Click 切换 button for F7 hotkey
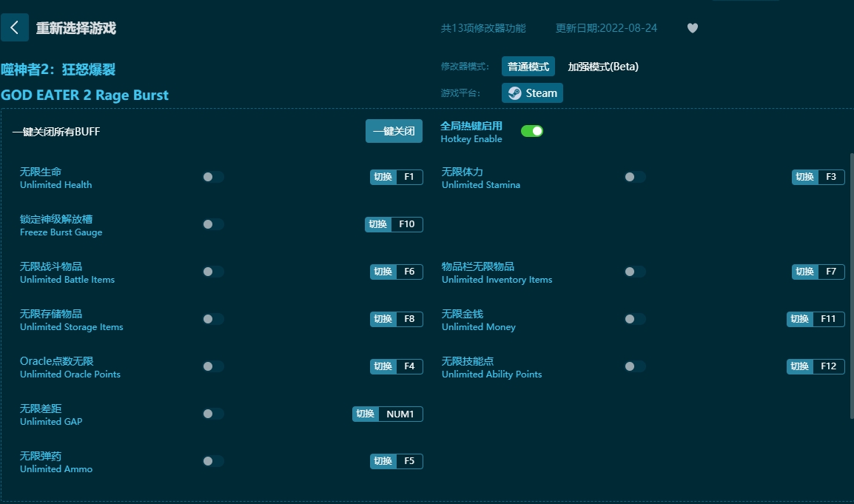Viewport: 854px width, 504px height. point(805,272)
